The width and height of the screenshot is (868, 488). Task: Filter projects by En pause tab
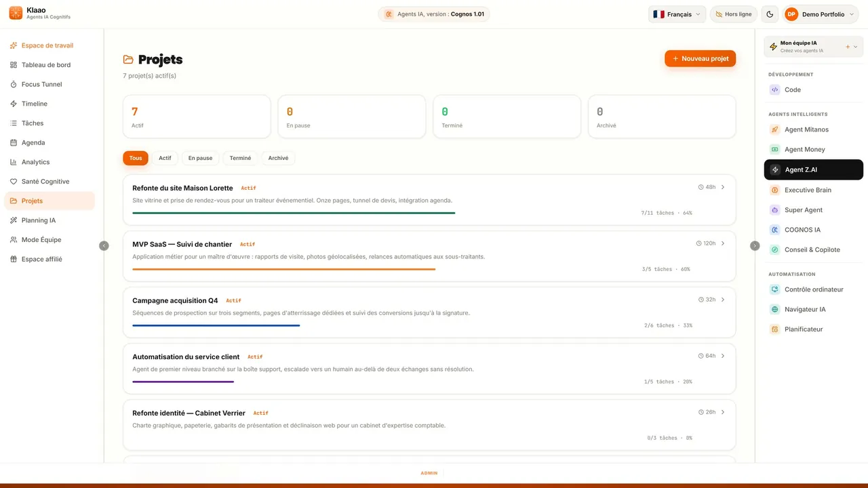coord(200,158)
